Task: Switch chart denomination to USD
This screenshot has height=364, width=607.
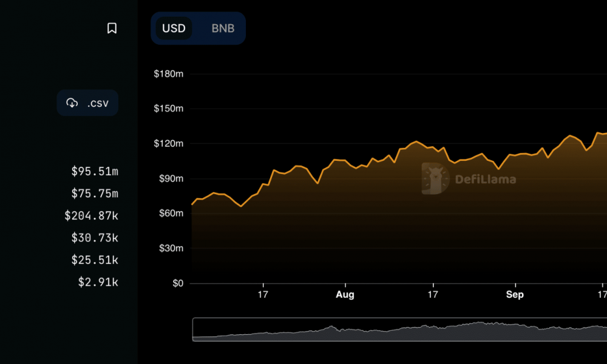Action: (x=174, y=29)
